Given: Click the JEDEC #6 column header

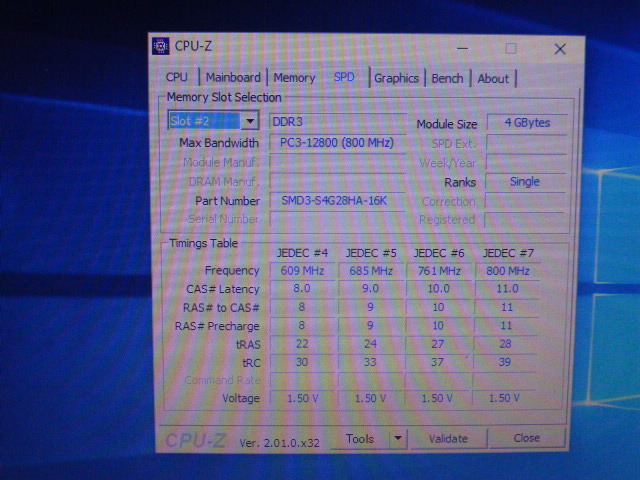Looking at the screenshot, I should [439, 253].
